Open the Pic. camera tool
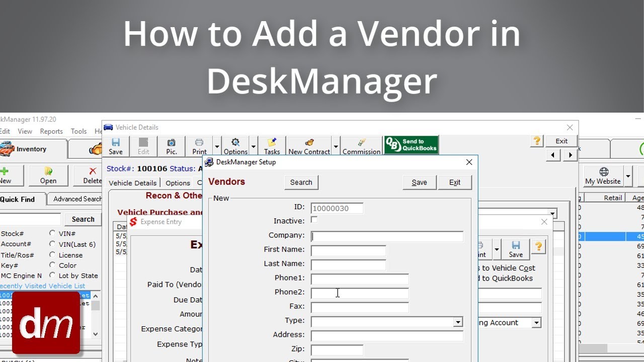Image resolution: width=644 pixels, height=362 pixels. (x=172, y=146)
